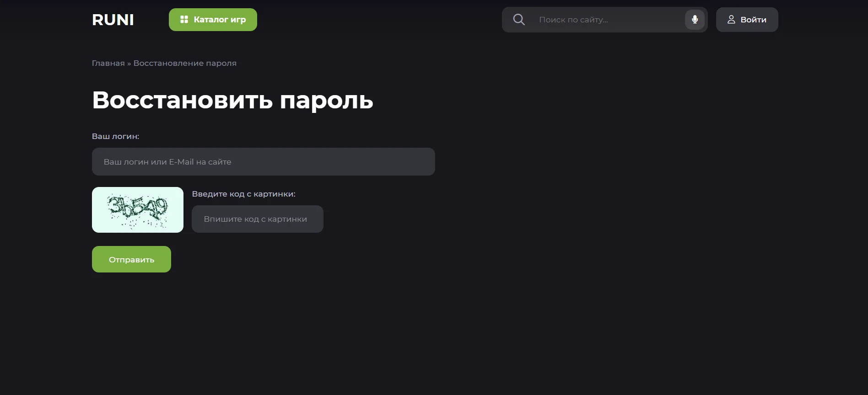Click the » breadcrumb separator
Image resolution: width=868 pixels, height=395 pixels.
click(x=129, y=63)
